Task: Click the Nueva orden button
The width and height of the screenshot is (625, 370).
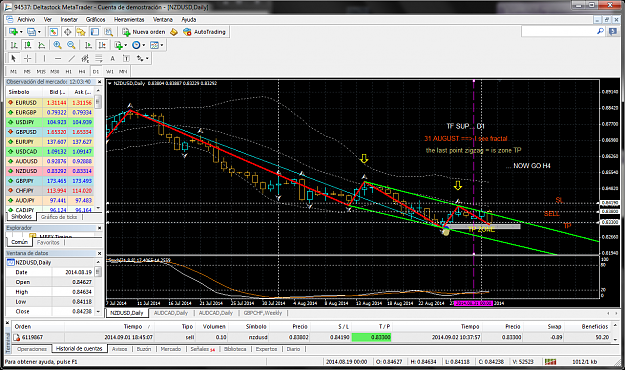Action: 144,32
